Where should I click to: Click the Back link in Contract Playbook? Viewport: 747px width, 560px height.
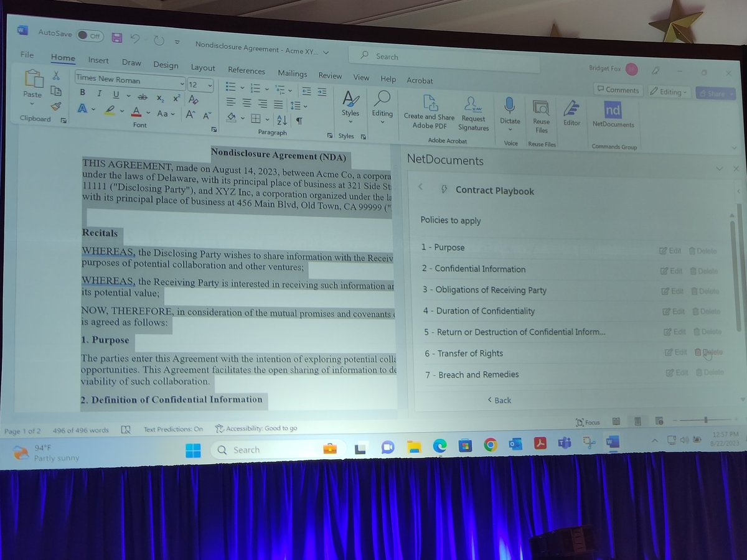click(499, 400)
